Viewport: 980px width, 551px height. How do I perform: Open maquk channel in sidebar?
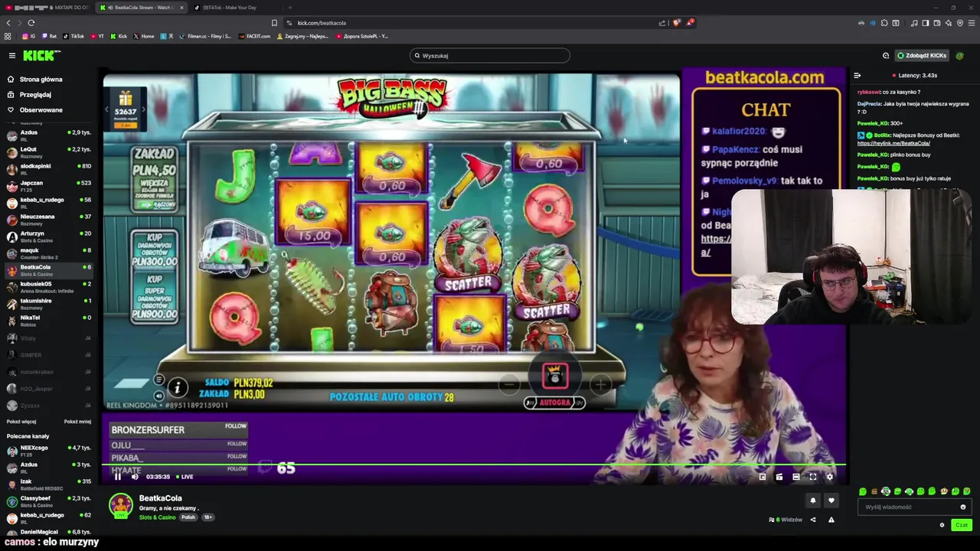click(47, 253)
